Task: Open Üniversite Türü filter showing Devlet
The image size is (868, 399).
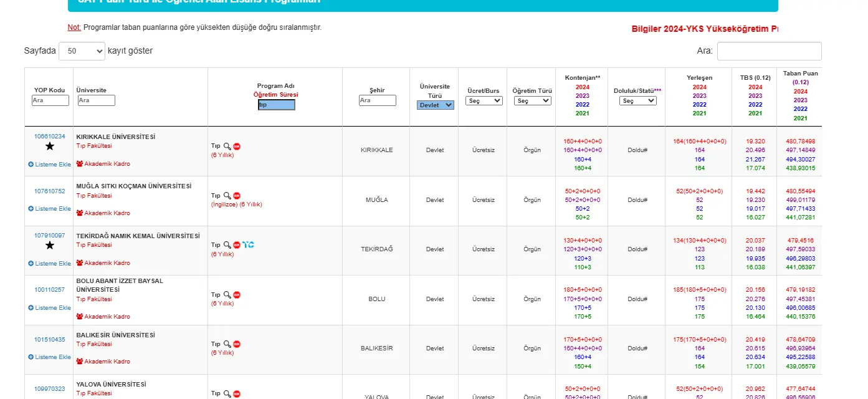Action: coord(436,105)
